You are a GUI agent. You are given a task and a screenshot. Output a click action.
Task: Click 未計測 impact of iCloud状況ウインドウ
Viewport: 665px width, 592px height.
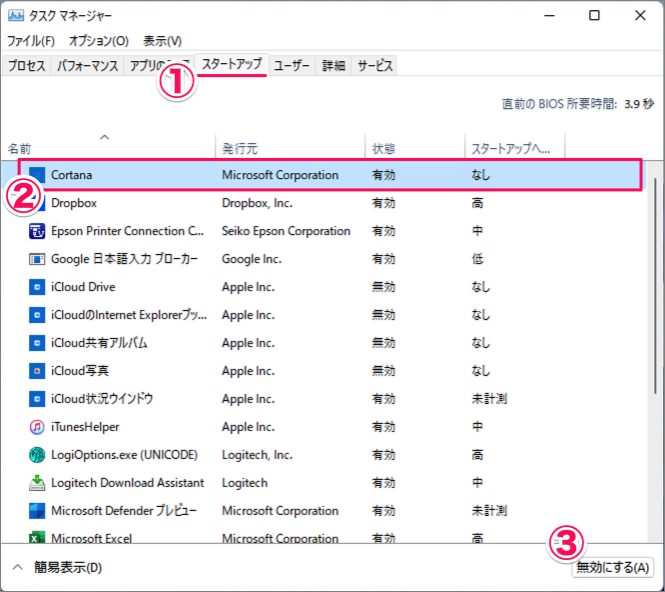pyautogui.click(x=489, y=399)
